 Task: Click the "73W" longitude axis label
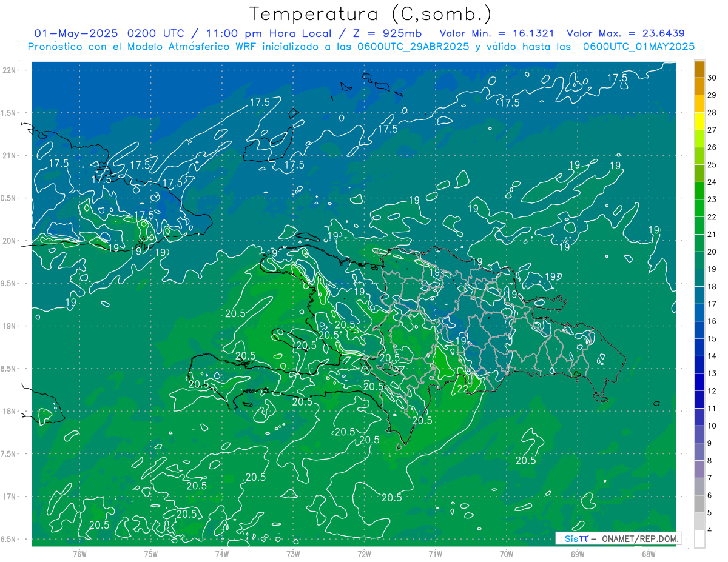click(293, 554)
